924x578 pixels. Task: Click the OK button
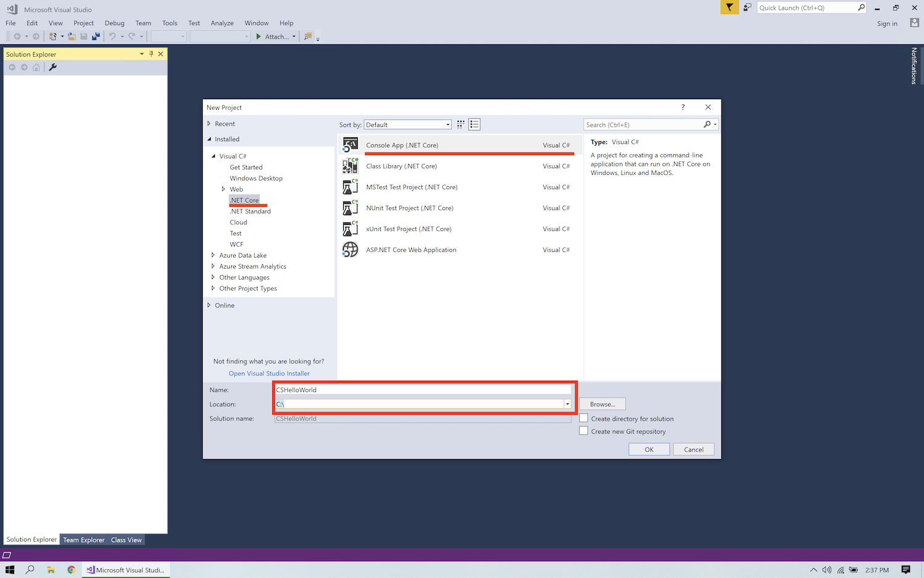[x=649, y=449]
